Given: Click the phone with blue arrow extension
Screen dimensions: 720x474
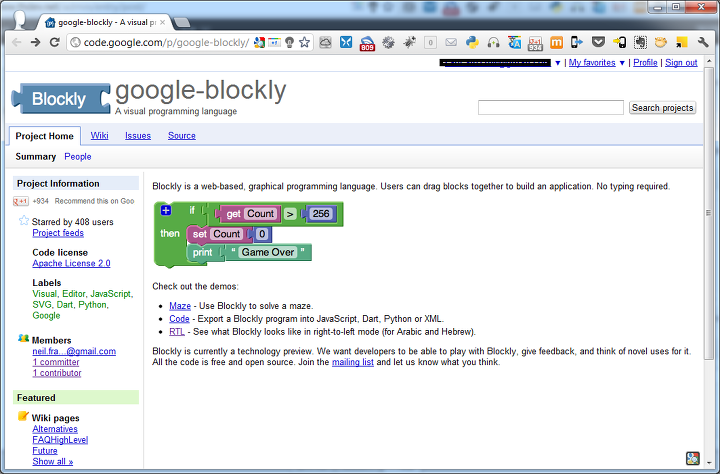Looking at the screenshot, I should coord(577,43).
